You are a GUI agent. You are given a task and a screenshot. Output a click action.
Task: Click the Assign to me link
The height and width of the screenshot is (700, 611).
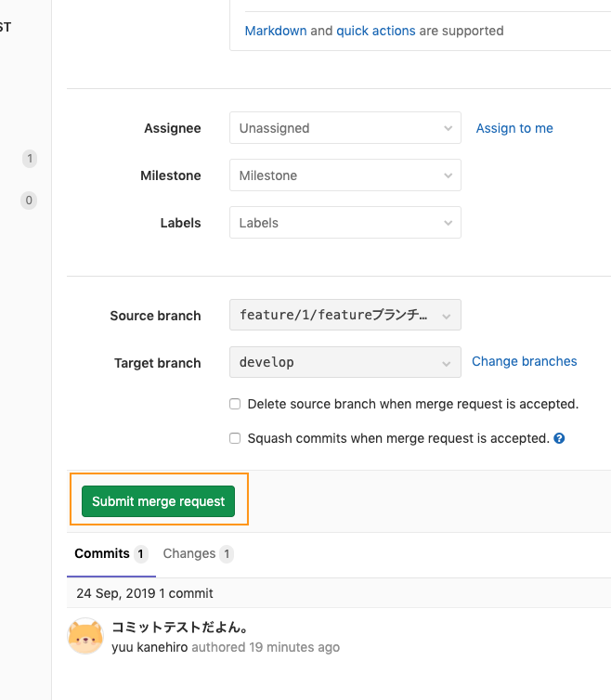pos(514,128)
